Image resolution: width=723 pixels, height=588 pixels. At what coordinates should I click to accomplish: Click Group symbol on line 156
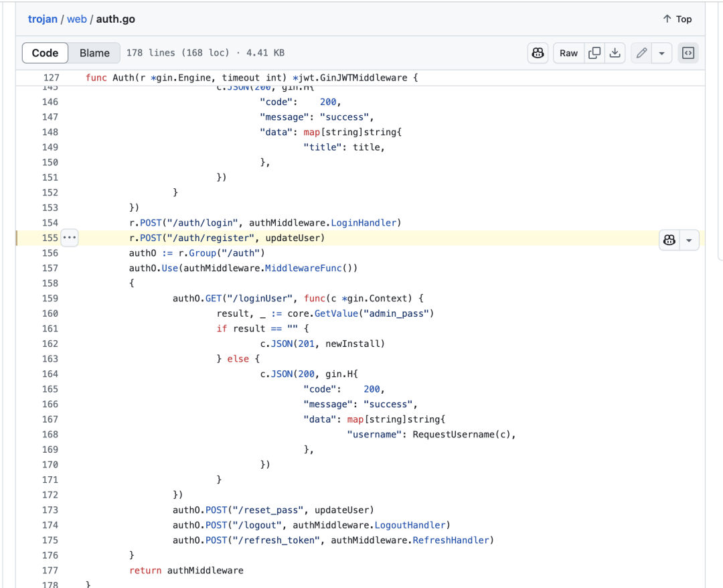(x=202, y=253)
